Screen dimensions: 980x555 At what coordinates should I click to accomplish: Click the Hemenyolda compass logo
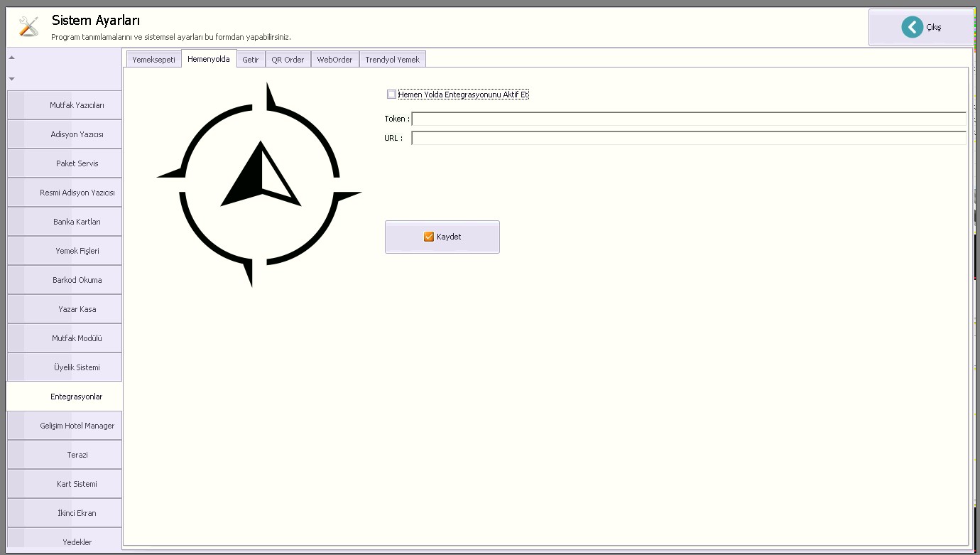(x=259, y=185)
